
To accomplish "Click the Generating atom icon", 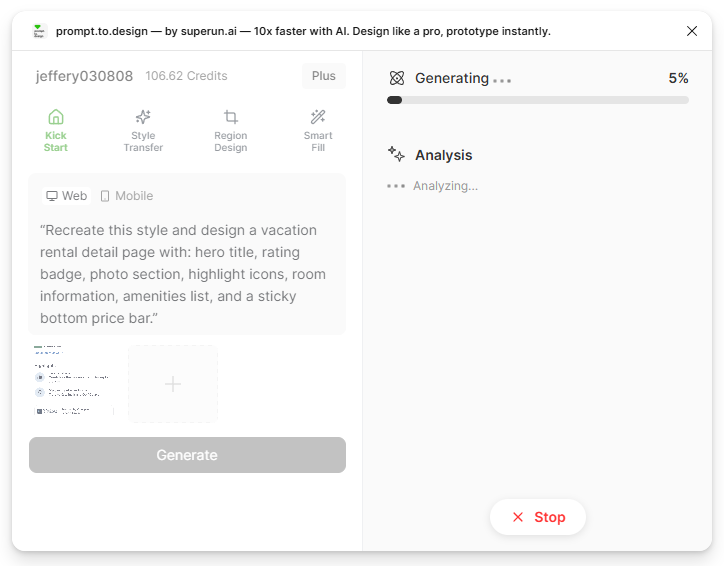I will coord(397,78).
